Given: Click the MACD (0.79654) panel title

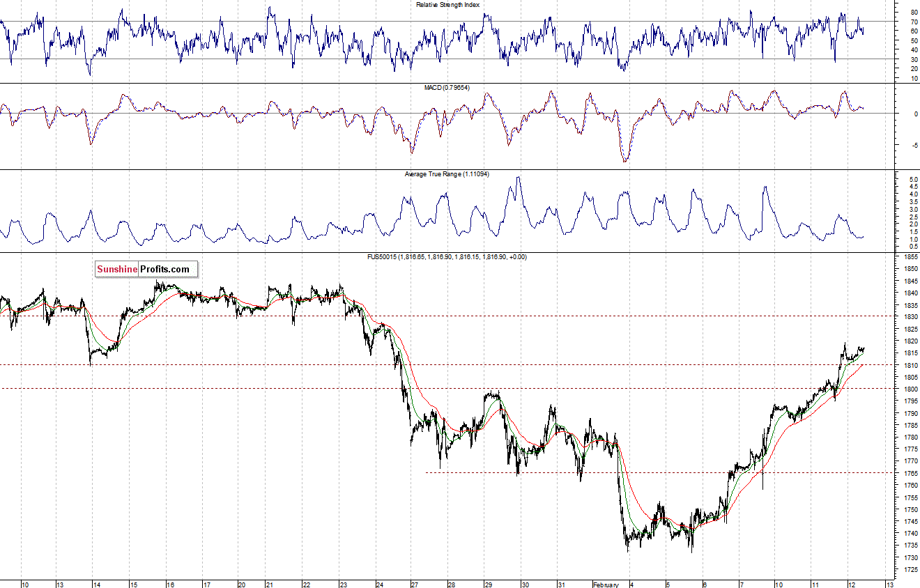Looking at the screenshot, I should (x=447, y=88).
